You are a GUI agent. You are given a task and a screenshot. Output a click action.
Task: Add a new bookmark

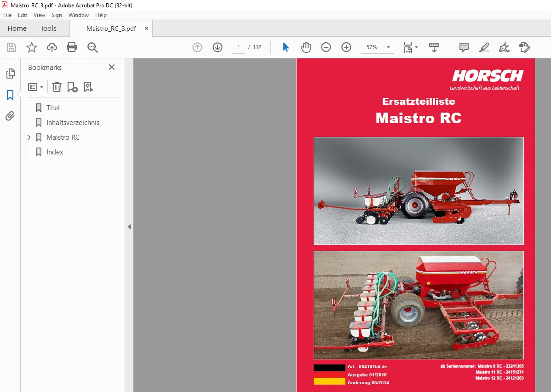pos(72,87)
